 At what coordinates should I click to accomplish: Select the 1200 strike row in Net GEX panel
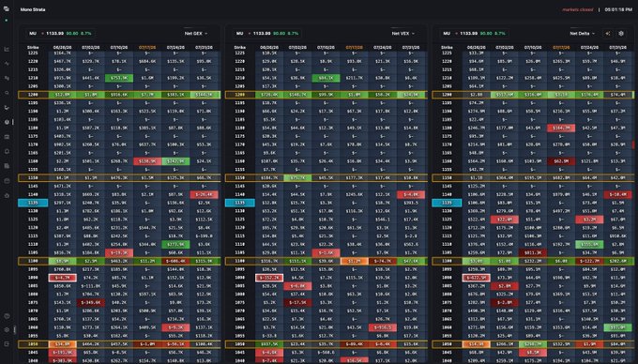pyautogui.click(x=120, y=95)
